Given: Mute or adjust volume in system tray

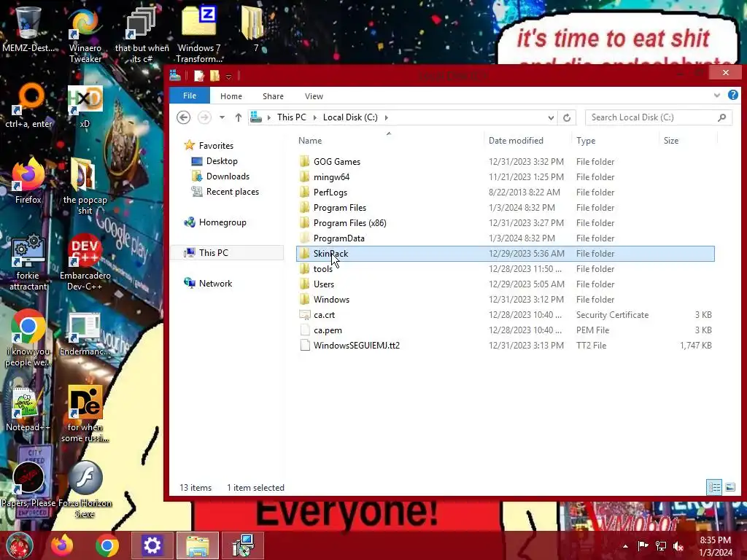Looking at the screenshot, I should point(678,545).
